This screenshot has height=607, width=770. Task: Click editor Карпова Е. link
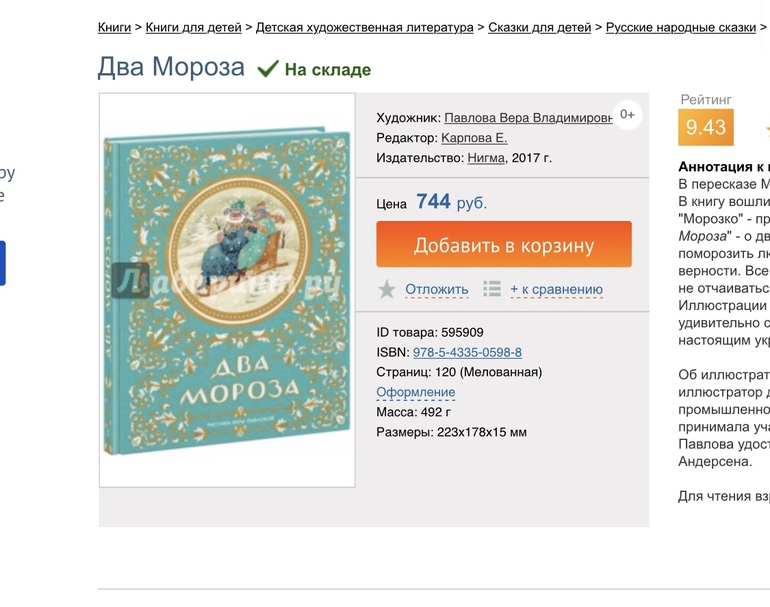point(474,137)
